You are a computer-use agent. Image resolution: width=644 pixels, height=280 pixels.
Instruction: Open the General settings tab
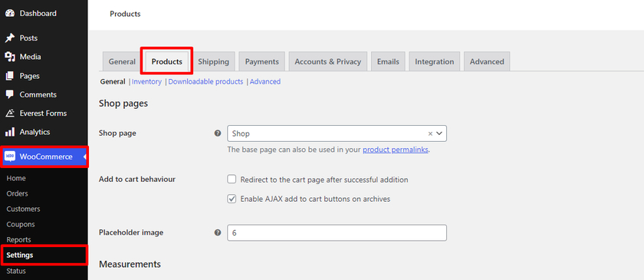click(x=122, y=61)
